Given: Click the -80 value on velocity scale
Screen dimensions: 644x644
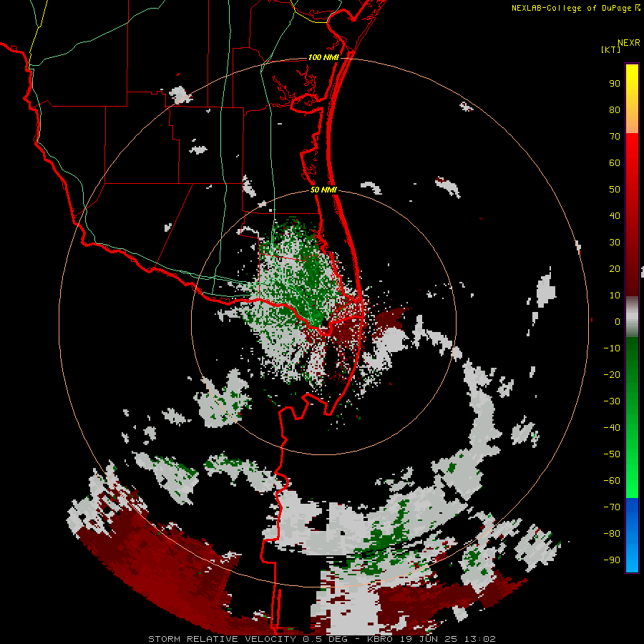Looking at the screenshot, I should (x=612, y=534).
